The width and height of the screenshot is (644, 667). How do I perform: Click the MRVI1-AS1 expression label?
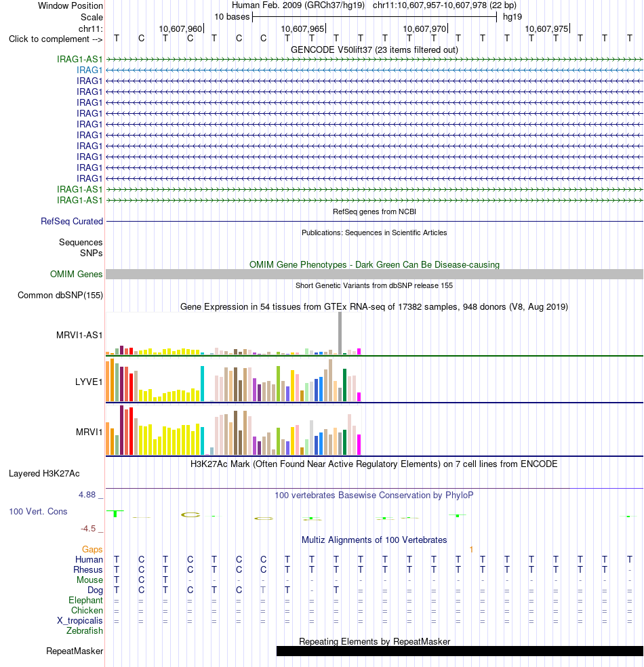[x=79, y=336]
